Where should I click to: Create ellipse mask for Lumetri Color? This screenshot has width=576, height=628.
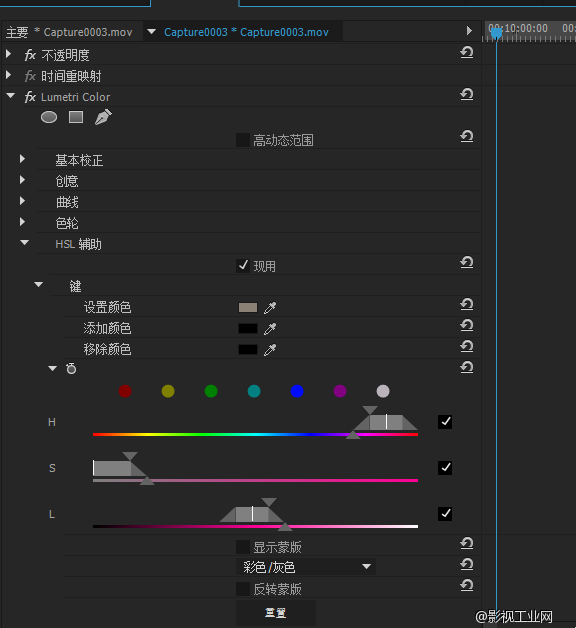coord(49,117)
